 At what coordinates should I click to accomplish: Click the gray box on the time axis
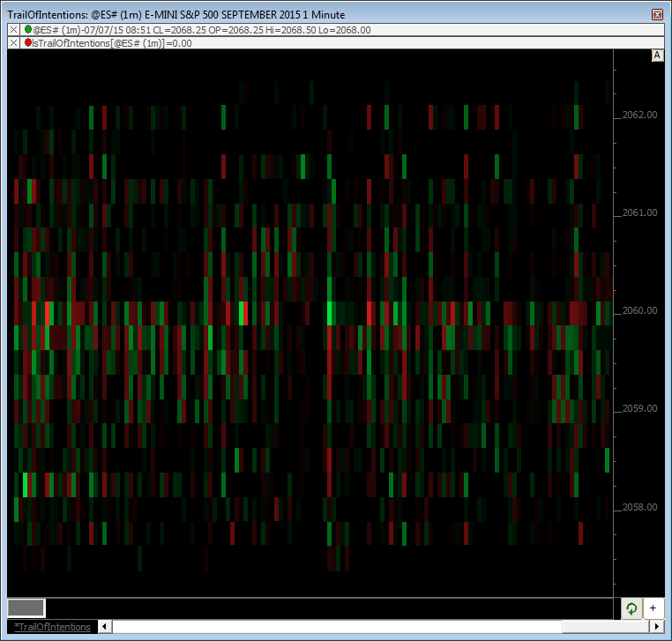[26, 607]
